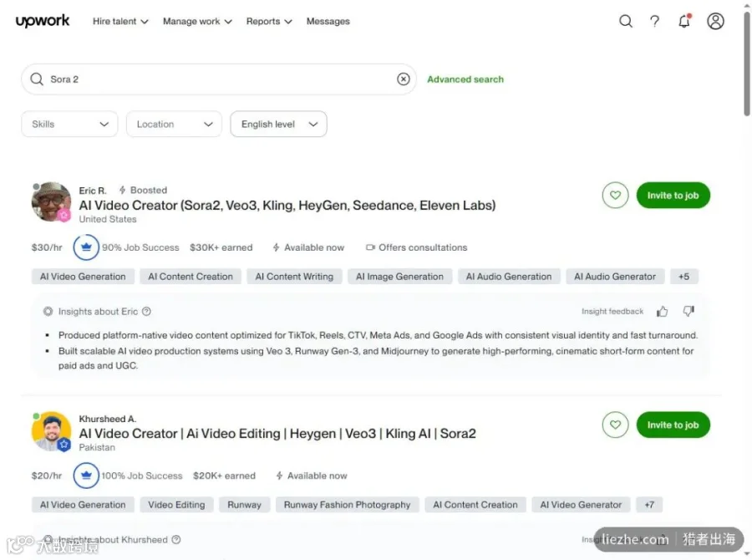Image resolution: width=752 pixels, height=560 pixels.
Task: Click the header search magnifier icon
Action: pos(625,21)
